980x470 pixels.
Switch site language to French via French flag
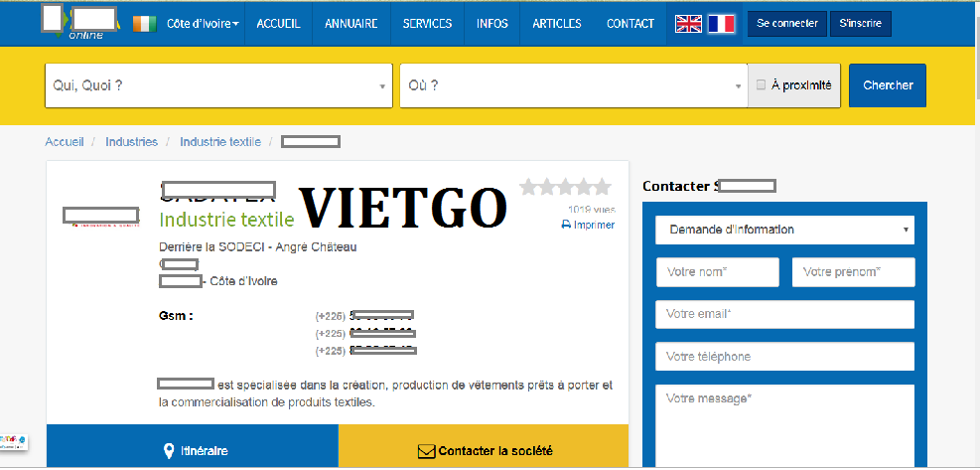pyautogui.click(x=721, y=24)
